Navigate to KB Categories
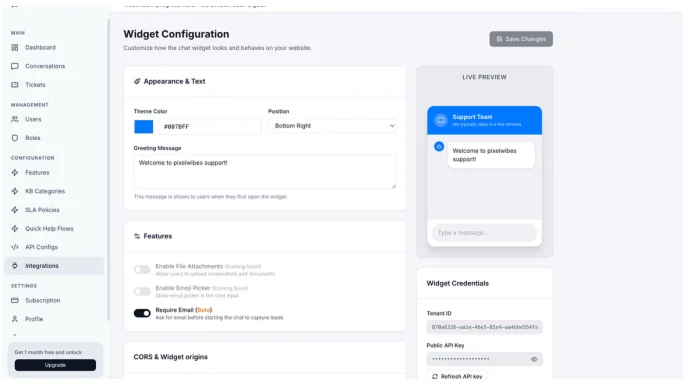 coord(45,191)
